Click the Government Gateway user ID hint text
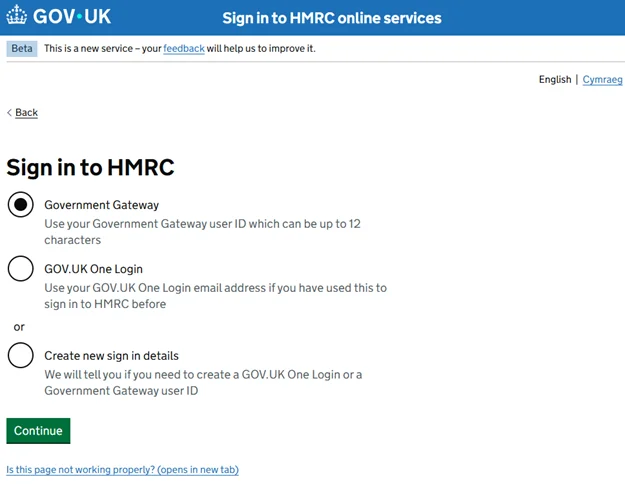 202,232
